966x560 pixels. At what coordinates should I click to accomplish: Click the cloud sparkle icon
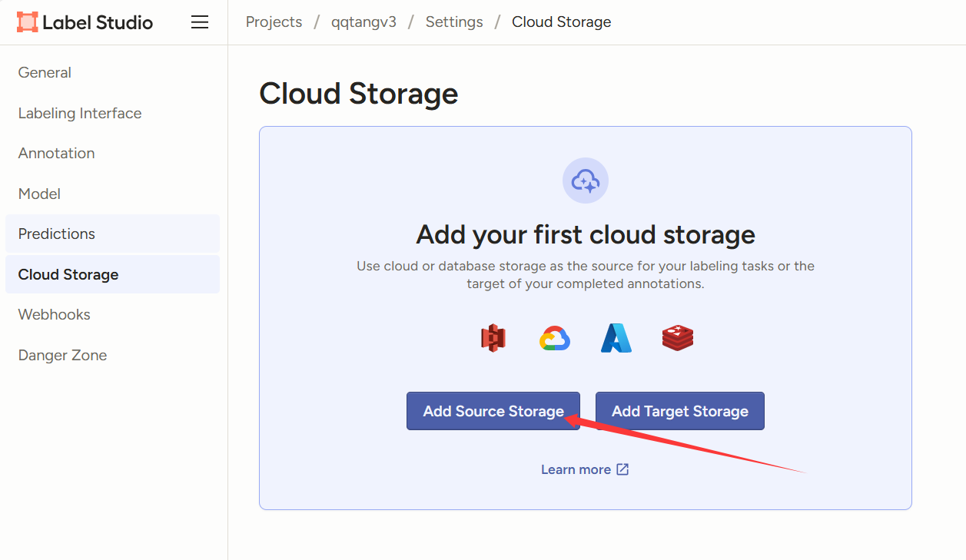click(586, 181)
